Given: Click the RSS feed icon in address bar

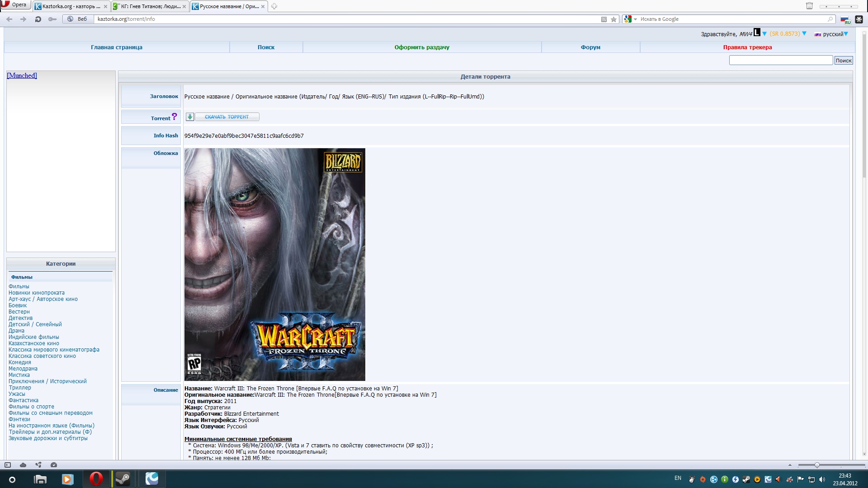Looking at the screenshot, I should point(604,19).
